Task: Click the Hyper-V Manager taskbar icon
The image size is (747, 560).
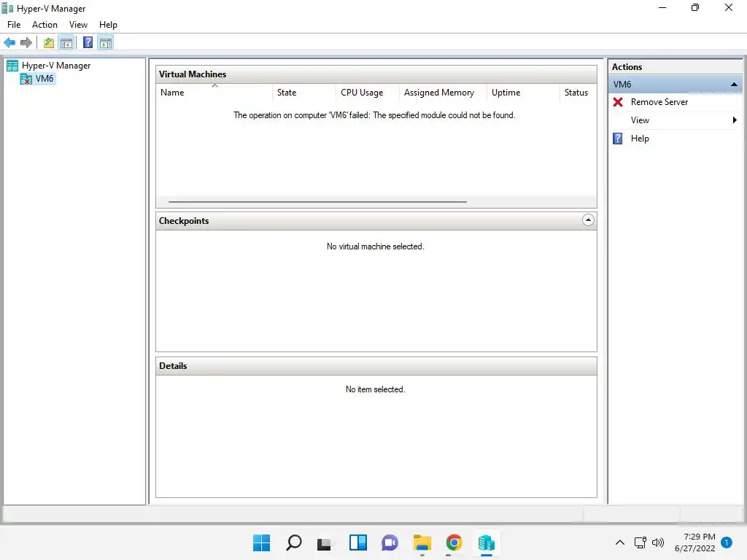Action: pyautogui.click(x=487, y=542)
